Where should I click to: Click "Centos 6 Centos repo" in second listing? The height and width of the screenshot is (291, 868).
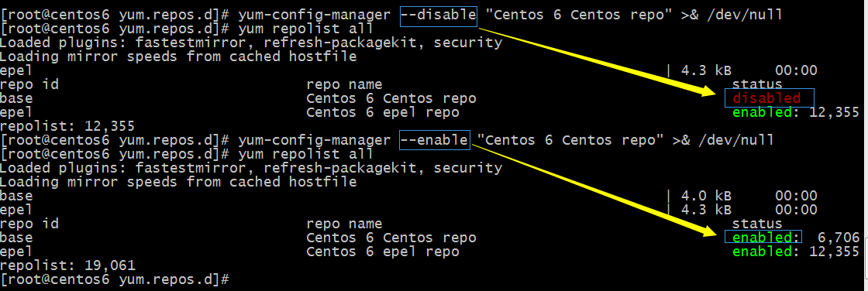(x=391, y=238)
